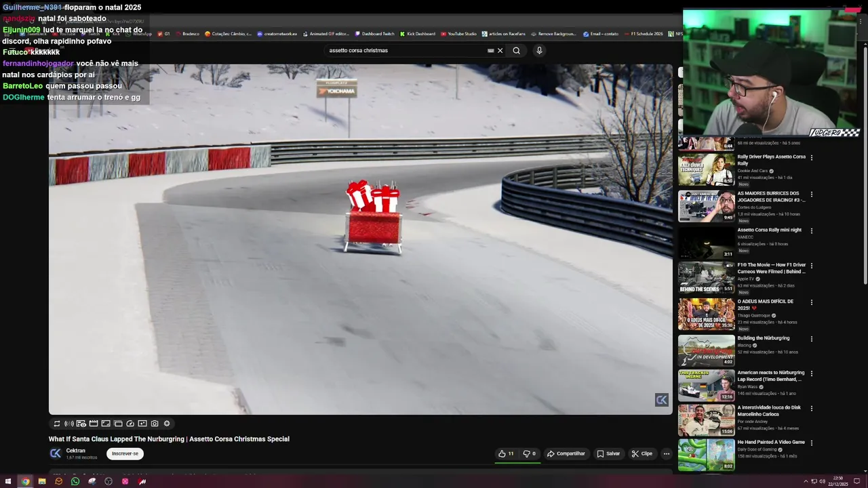Open 'Rally Driver Plays Assetto Corsa Rally' thumbnail
Viewport: 868px width, 488px height.
[x=707, y=169]
